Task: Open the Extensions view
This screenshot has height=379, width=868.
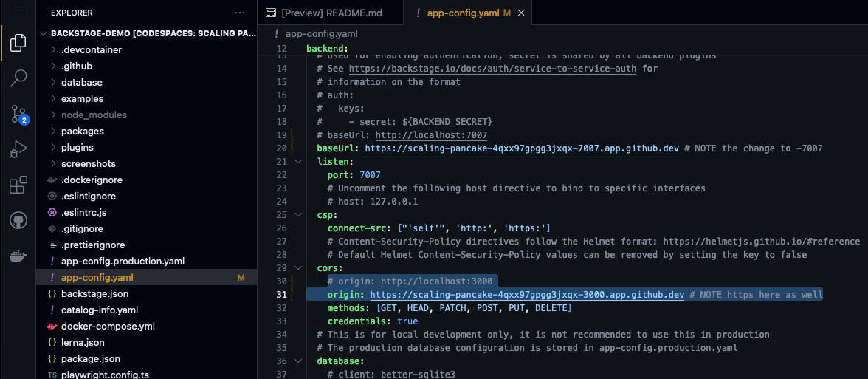Action: click(x=18, y=185)
